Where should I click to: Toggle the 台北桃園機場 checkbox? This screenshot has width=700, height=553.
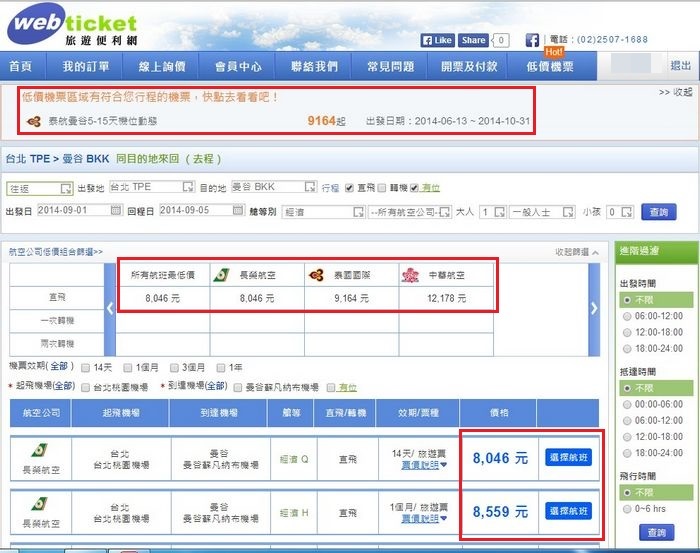pyautogui.click(x=86, y=387)
